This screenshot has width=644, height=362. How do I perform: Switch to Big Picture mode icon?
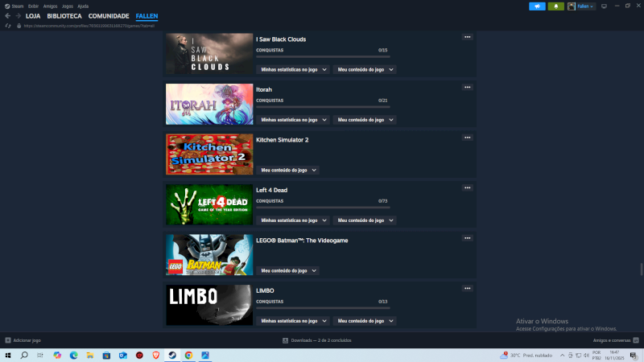pos(604,6)
